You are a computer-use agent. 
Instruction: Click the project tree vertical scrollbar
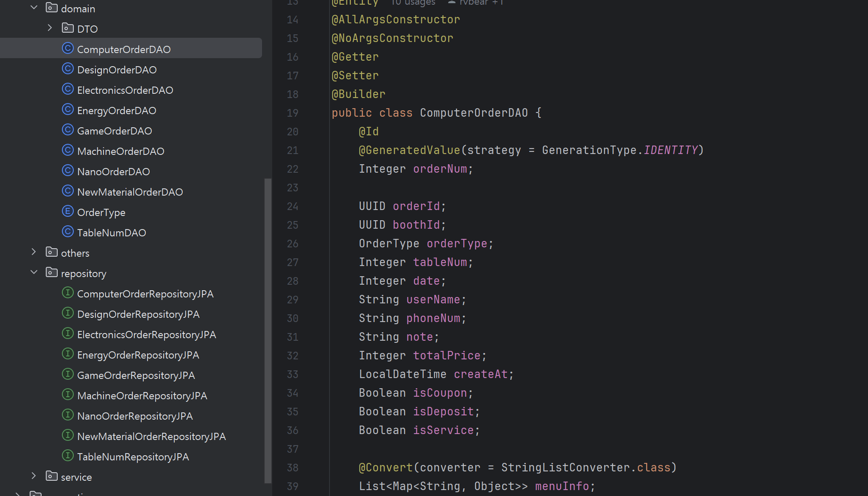coord(268,331)
